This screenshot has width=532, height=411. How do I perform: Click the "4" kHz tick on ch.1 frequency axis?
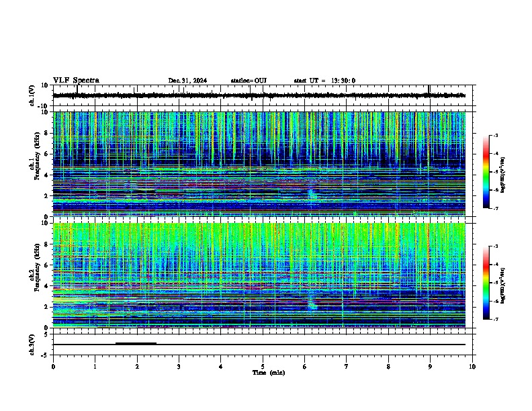[46, 175]
